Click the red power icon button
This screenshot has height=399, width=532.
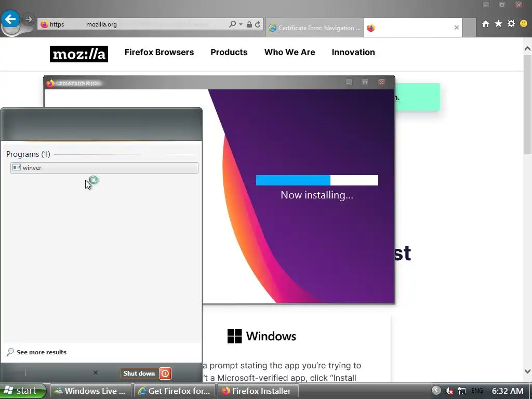click(x=165, y=374)
